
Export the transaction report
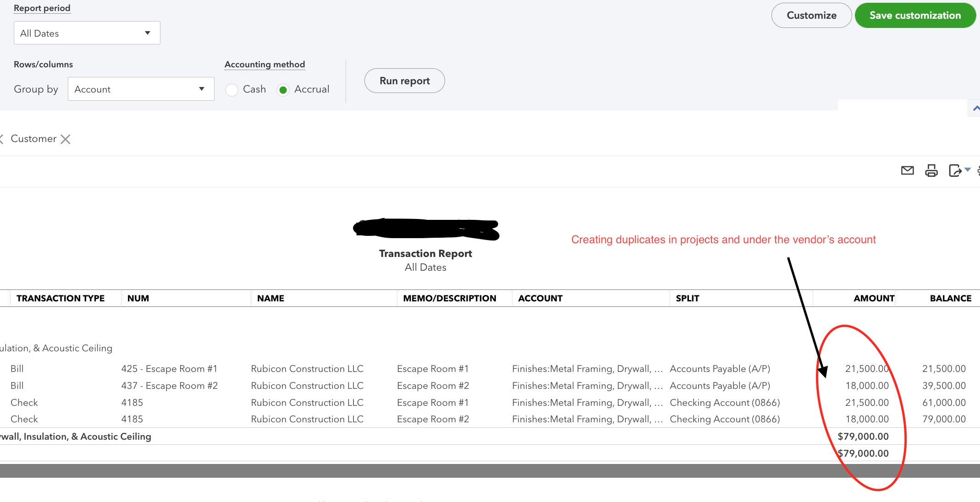click(955, 170)
